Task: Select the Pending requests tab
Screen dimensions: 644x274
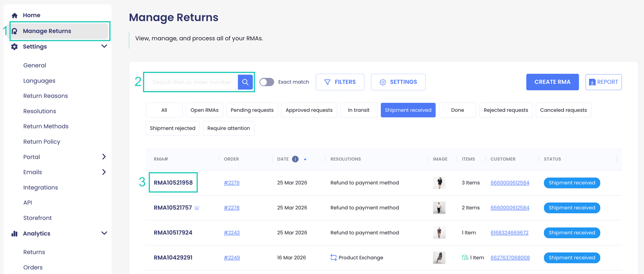Action: click(x=252, y=110)
